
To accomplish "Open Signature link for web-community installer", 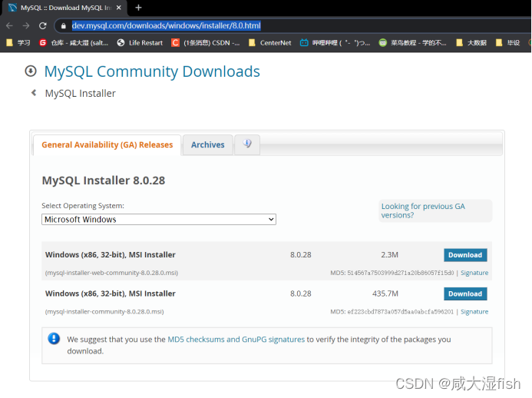I will pos(474,273).
